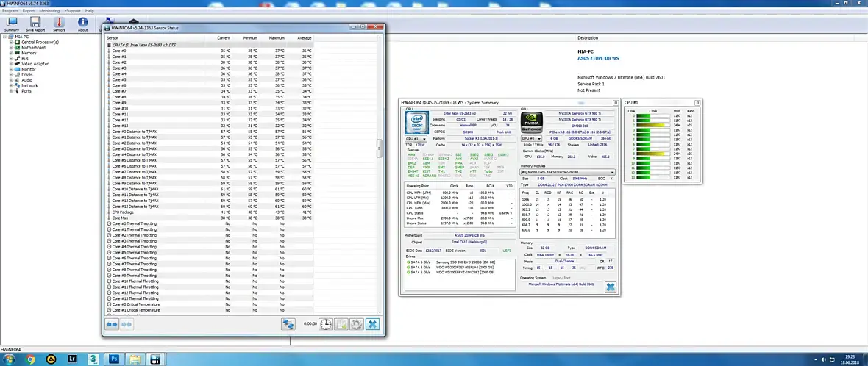Click Core 0 clock bar in CPU #1 panel
The height and width of the screenshot is (366, 868).
tap(653, 116)
